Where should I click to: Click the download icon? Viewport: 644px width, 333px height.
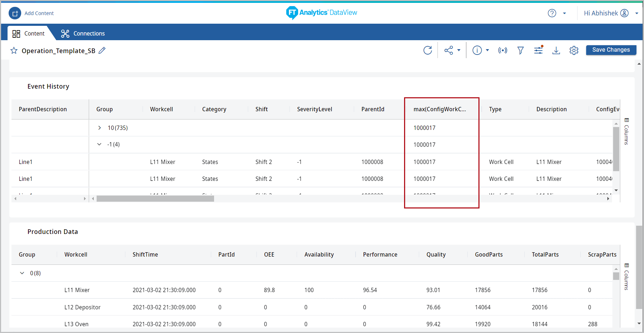tap(556, 50)
